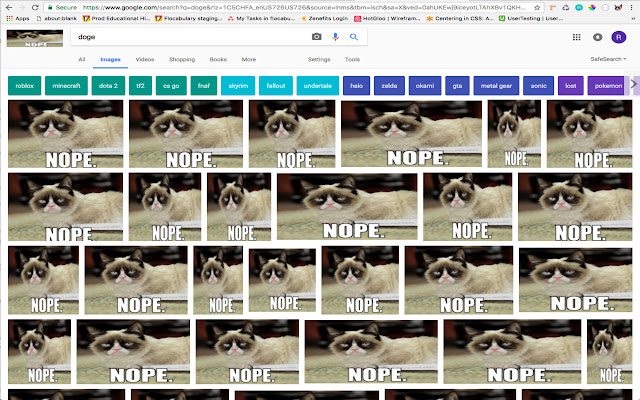Viewport: 640px width, 400px height.
Task: Submit search with the blue magnifier icon
Action: [x=354, y=37]
